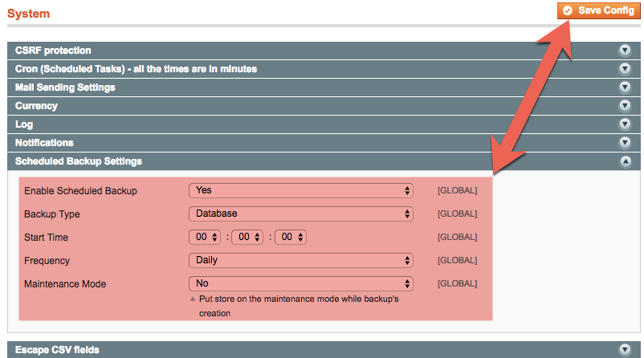
Task: Expand the Escape CSV fields arrow icon
Action: [x=625, y=350]
